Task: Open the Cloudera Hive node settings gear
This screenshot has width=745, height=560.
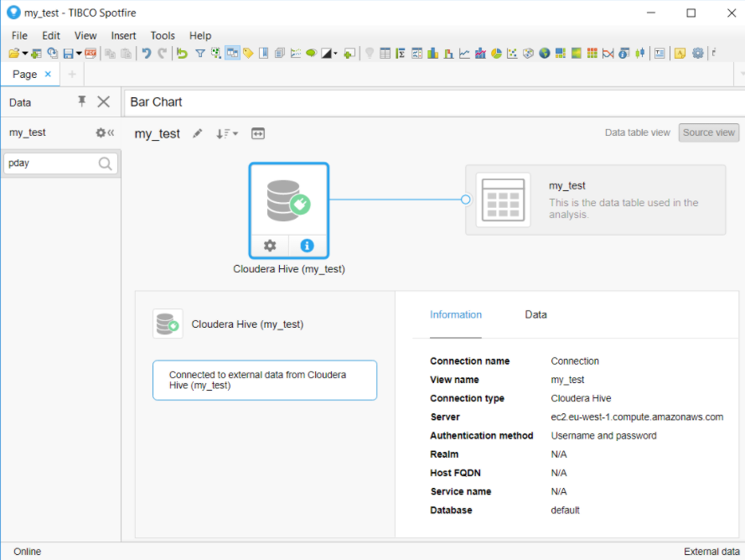Action: [270, 246]
